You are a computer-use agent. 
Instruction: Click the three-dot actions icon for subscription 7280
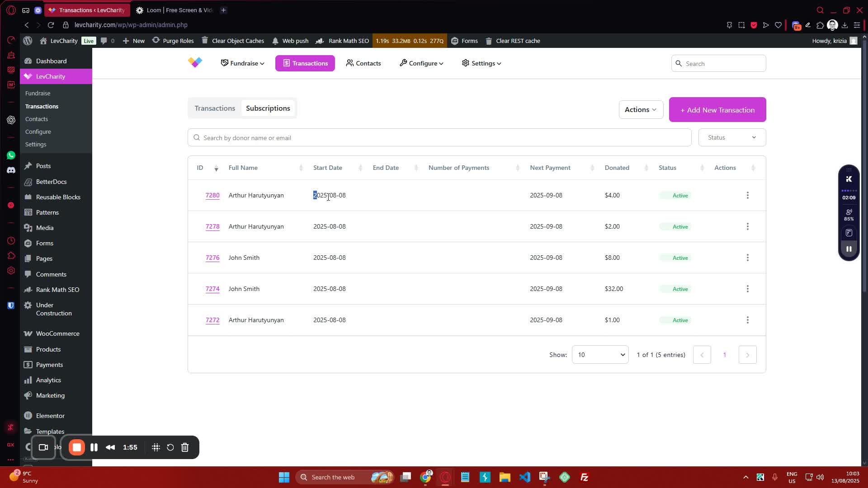(747, 195)
